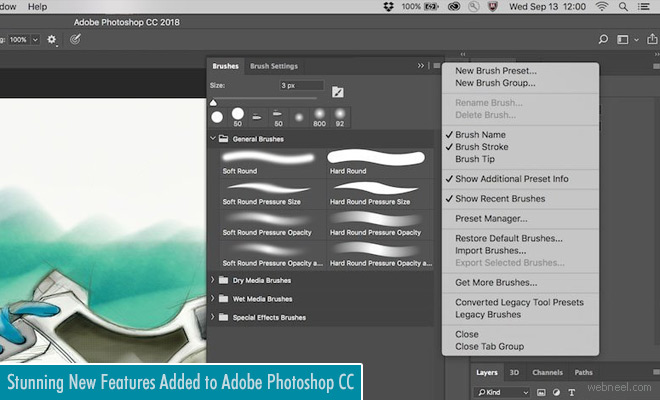Select the Brushes tab
This screenshot has width=660, height=400.
[x=225, y=66]
